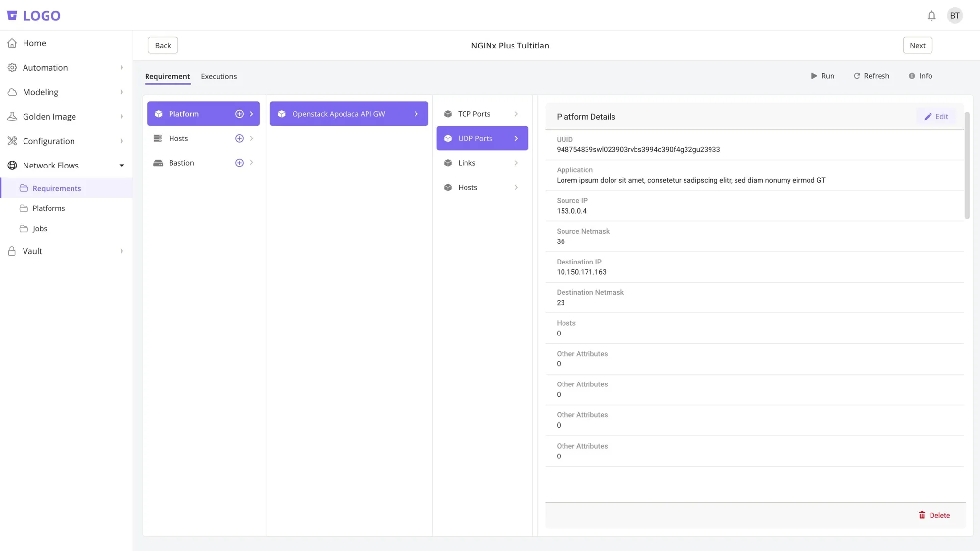Click the Network Flows globe icon
The width and height of the screenshot is (980, 551).
(12, 166)
